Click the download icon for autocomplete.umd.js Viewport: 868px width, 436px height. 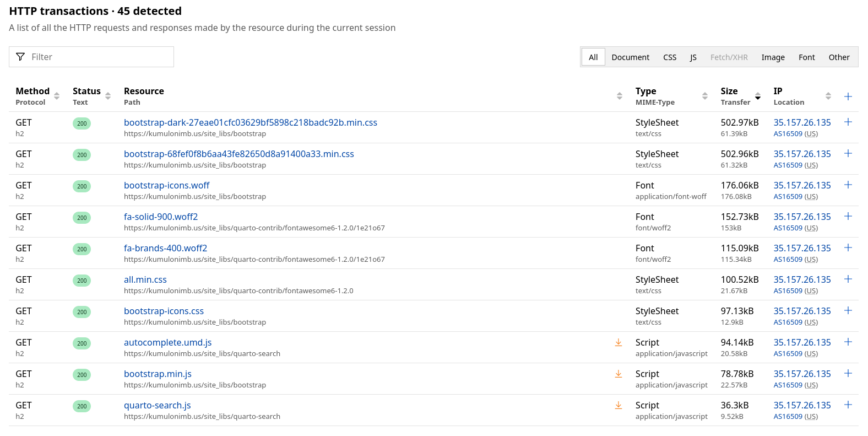619,343
